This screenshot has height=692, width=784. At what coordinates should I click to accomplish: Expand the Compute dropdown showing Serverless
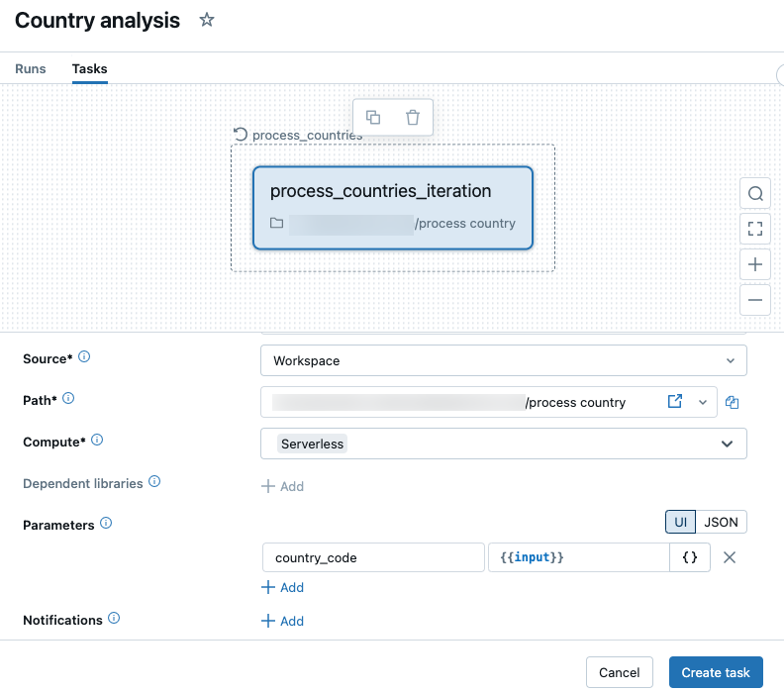coord(503,444)
